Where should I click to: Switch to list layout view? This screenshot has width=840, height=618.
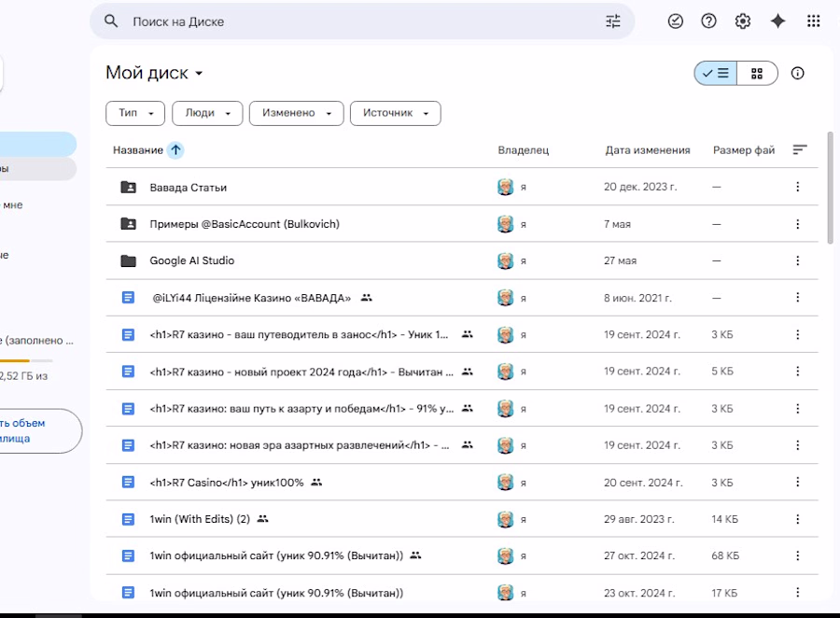coord(716,74)
